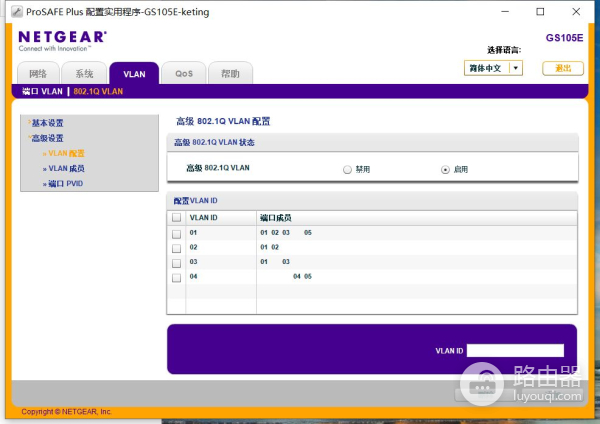Click the 退出 logout button
The image size is (600, 424).
pos(563,68)
